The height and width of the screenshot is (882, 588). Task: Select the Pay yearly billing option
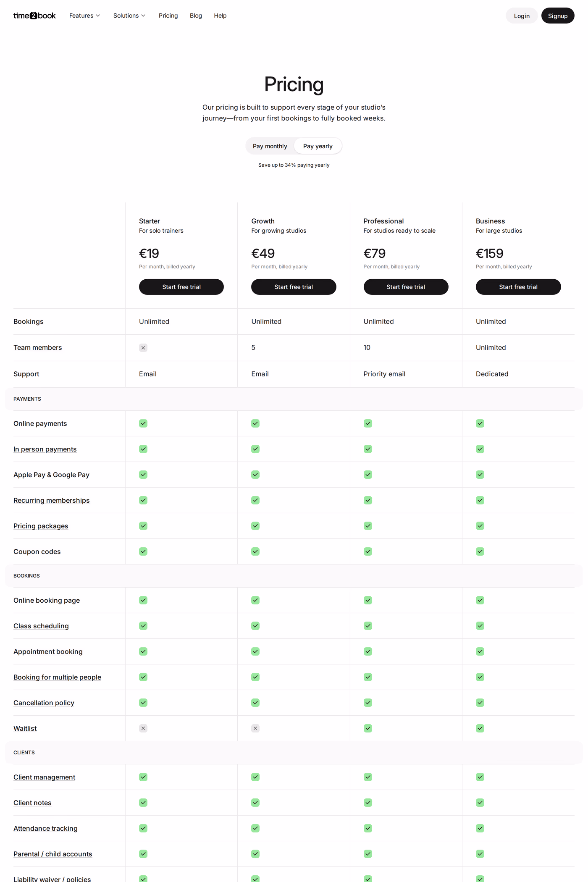pos(318,146)
